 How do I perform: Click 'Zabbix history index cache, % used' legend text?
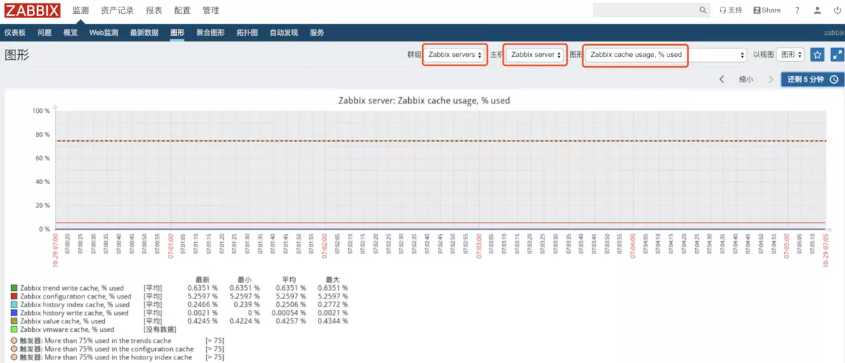75,304
